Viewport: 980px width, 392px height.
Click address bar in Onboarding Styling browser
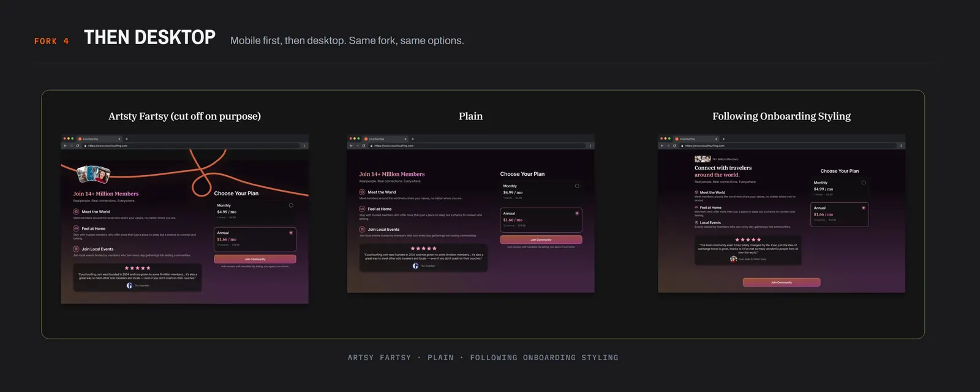click(x=788, y=146)
